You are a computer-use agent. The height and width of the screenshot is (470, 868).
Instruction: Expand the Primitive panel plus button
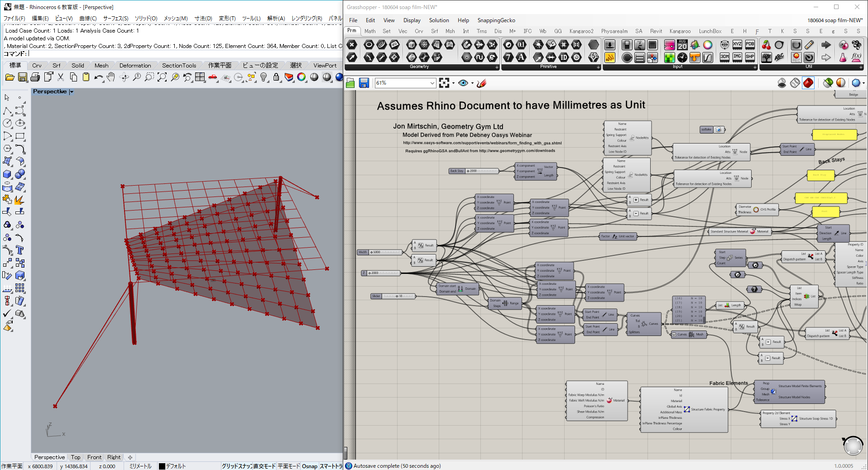(598, 67)
